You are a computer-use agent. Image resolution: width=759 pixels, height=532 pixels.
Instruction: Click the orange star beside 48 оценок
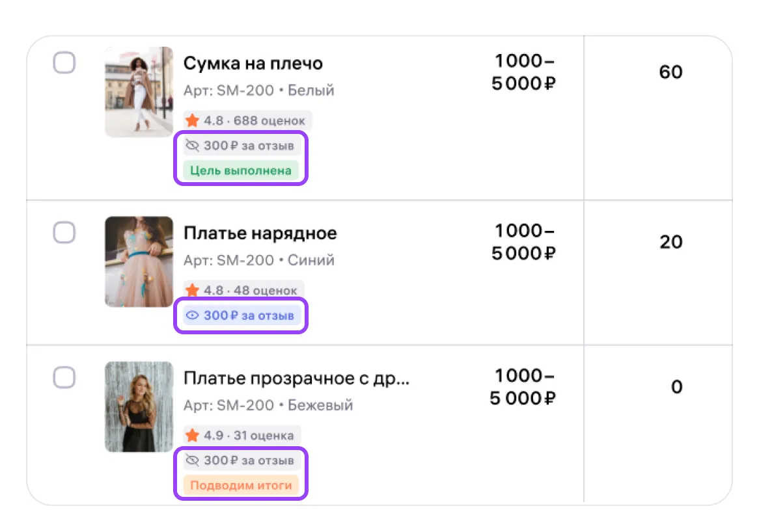point(192,290)
